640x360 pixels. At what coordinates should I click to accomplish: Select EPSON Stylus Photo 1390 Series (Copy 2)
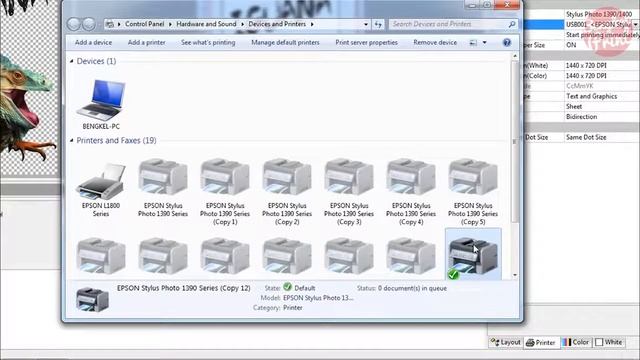pyautogui.click(x=287, y=177)
